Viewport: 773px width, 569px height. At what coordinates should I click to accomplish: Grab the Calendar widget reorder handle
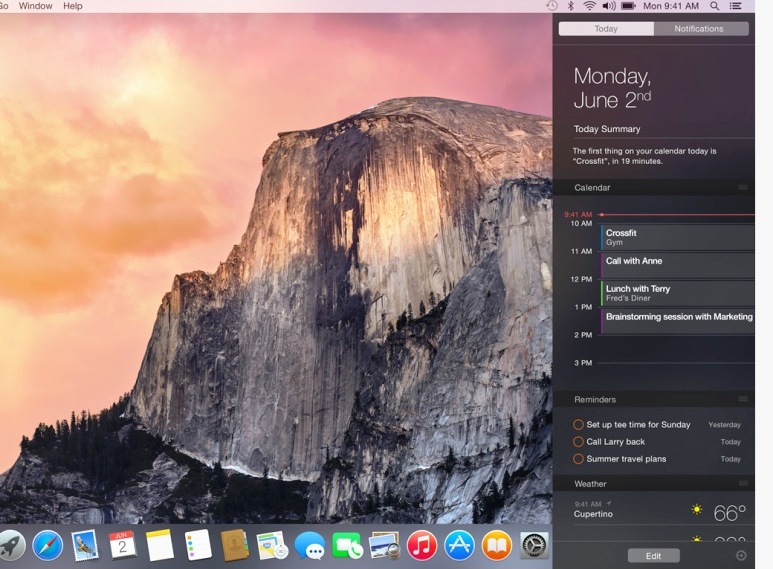(x=743, y=187)
